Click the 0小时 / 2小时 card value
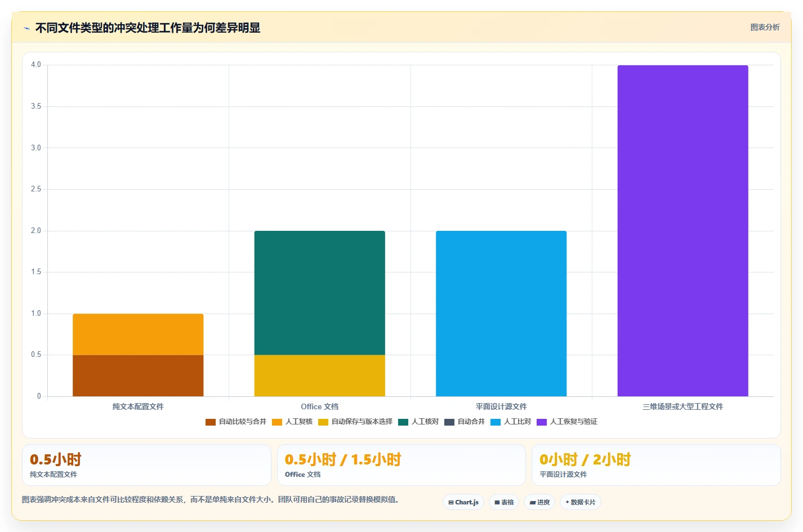Screen dimensions: 803x532 pos(585,459)
